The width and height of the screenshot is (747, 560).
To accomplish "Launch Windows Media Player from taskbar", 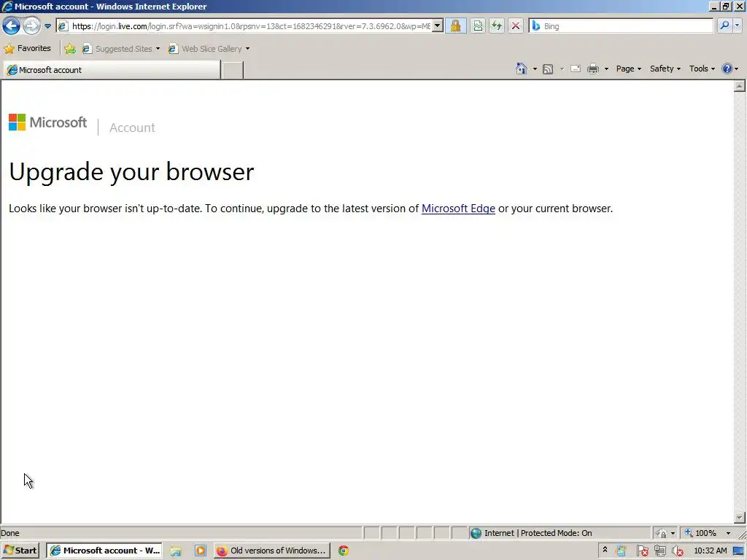I will 201,551.
